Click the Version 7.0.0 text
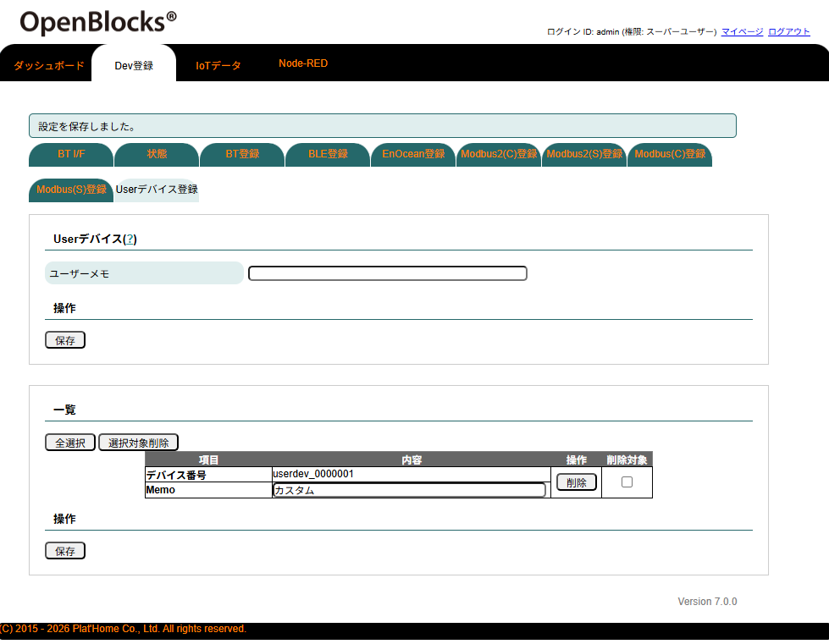This screenshot has height=644, width=829. tap(707, 602)
